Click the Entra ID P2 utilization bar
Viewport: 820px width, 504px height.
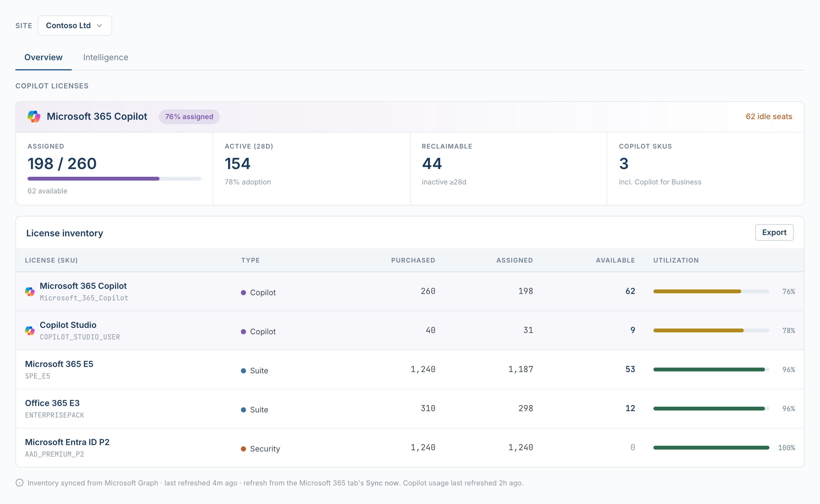[711, 447]
